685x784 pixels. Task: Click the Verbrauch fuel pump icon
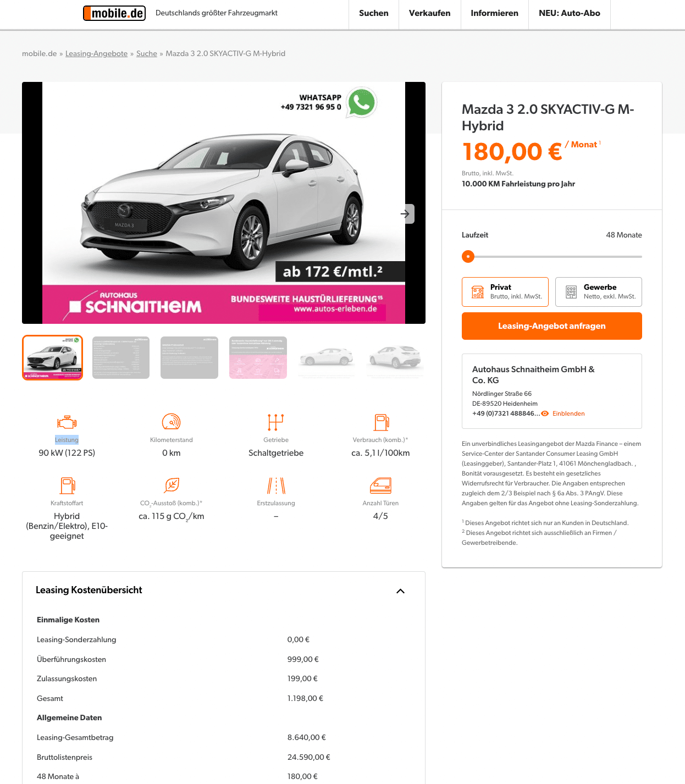381,422
